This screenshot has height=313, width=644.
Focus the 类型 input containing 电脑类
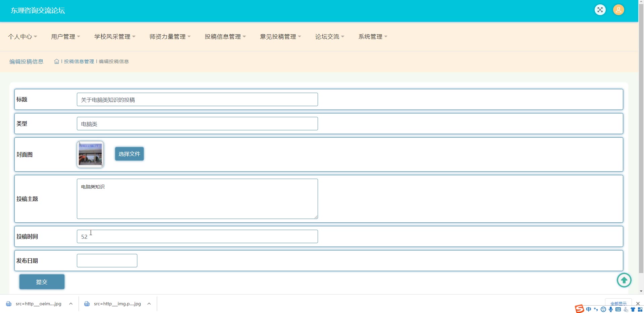pyautogui.click(x=197, y=124)
